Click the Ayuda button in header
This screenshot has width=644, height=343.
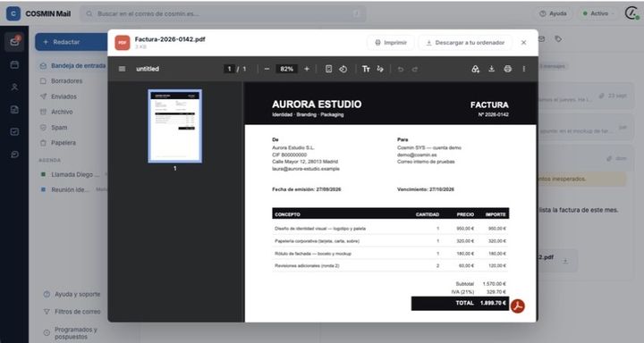coord(553,13)
